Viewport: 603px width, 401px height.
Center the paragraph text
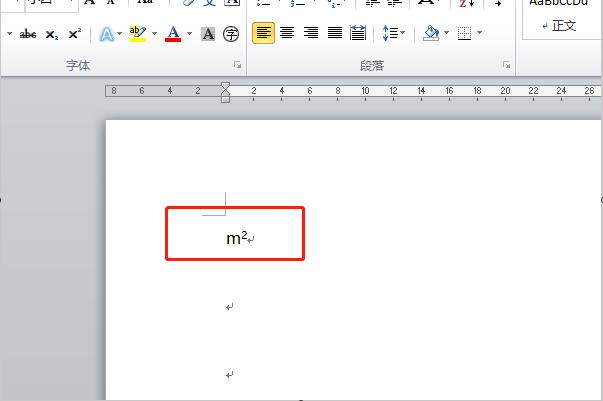[x=287, y=33]
